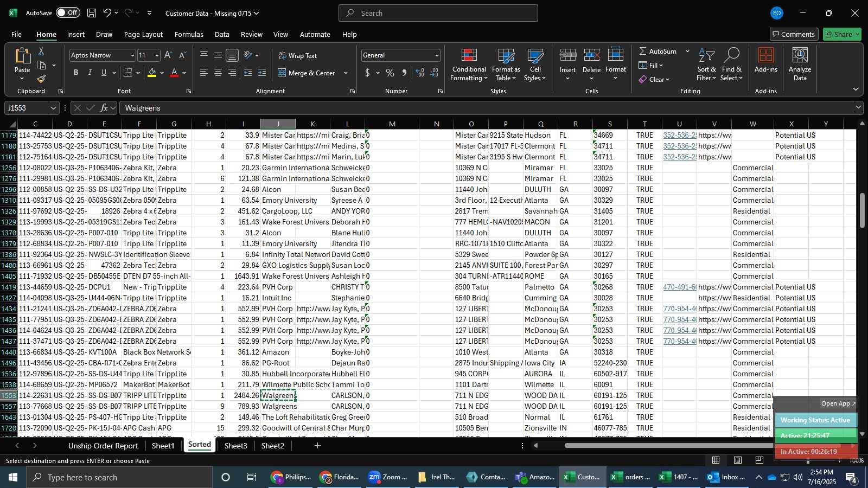Click the Format cells icon
The width and height of the screenshot is (868, 488).
click(615, 55)
